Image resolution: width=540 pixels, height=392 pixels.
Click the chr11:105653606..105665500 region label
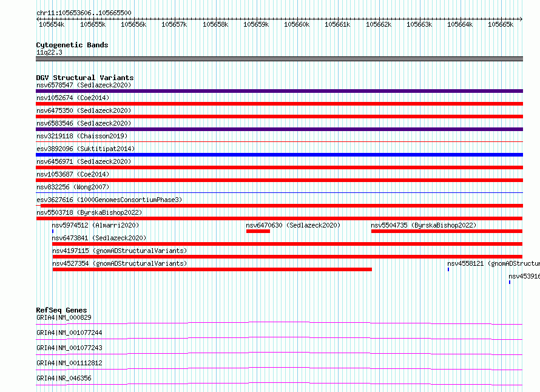pos(84,13)
